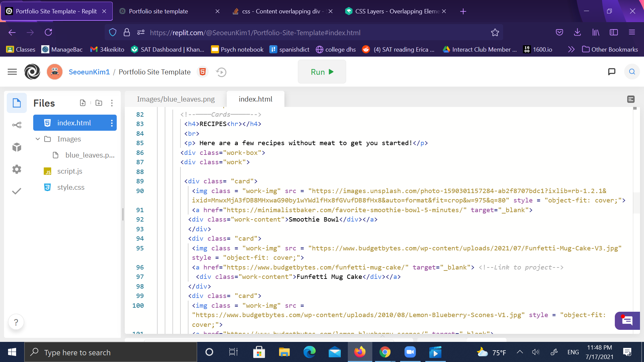The width and height of the screenshot is (644, 362).
Task: Collapse the Images folder chevron
Action: pos(38,139)
